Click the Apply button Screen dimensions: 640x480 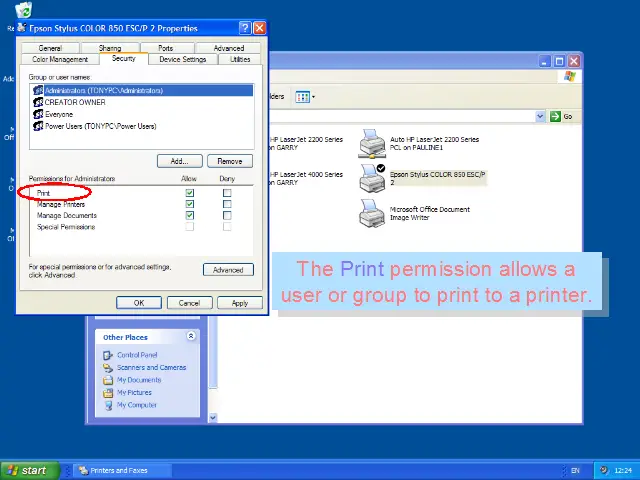(240, 303)
